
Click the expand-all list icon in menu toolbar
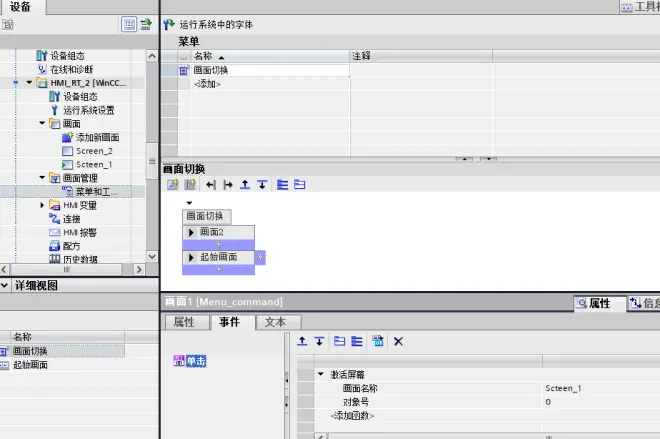pyautogui.click(x=282, y=185)
